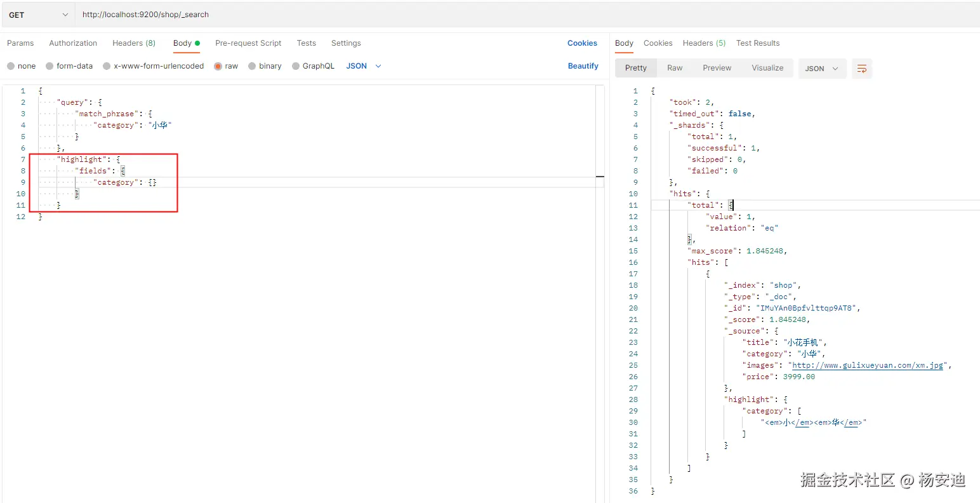980x503 pixels.
Task: Click the Beautify link
Action: (x=583, y=66)
